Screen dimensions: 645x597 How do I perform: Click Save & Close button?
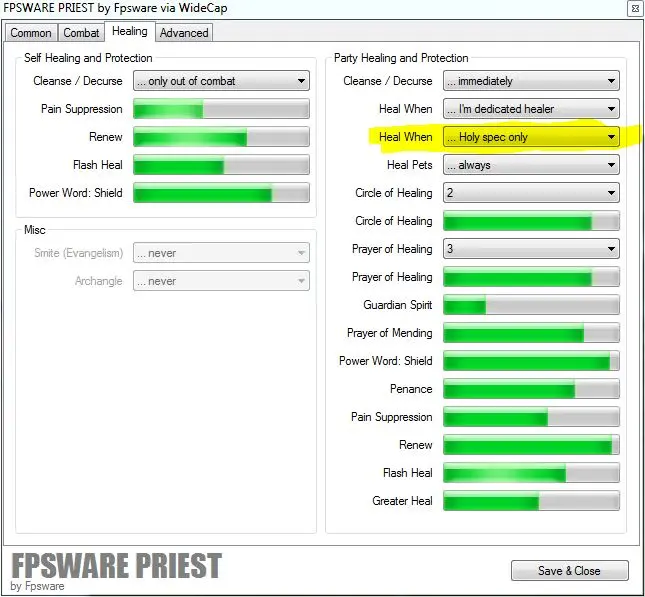pyautogui.click(x=569, y=570)
